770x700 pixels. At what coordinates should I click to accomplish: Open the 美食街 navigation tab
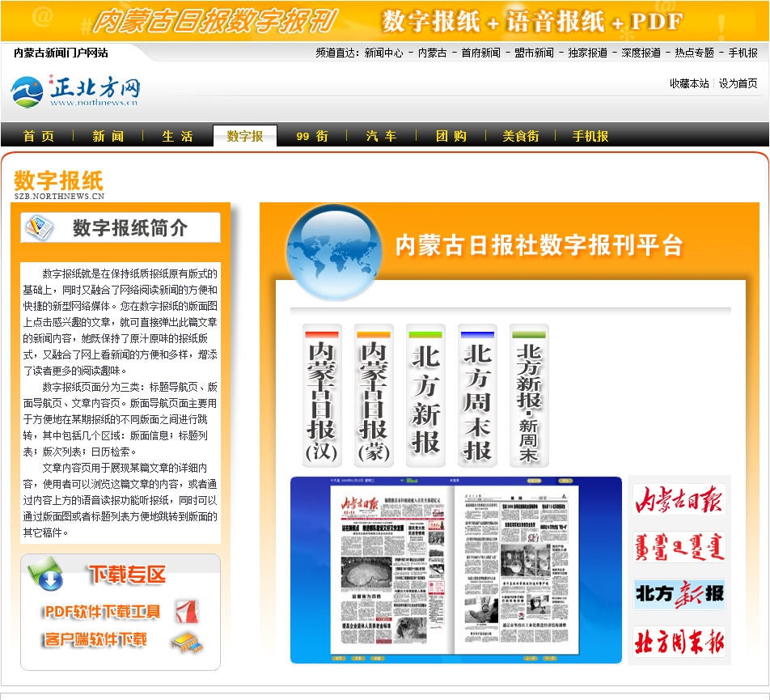[x=521, y=136]
